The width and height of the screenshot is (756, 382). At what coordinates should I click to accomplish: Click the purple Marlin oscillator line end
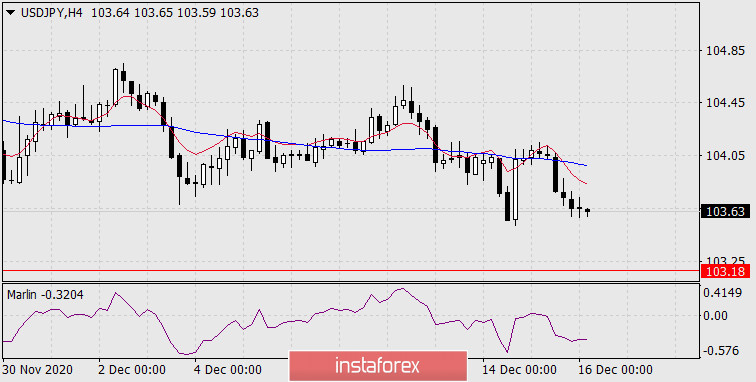585,340
